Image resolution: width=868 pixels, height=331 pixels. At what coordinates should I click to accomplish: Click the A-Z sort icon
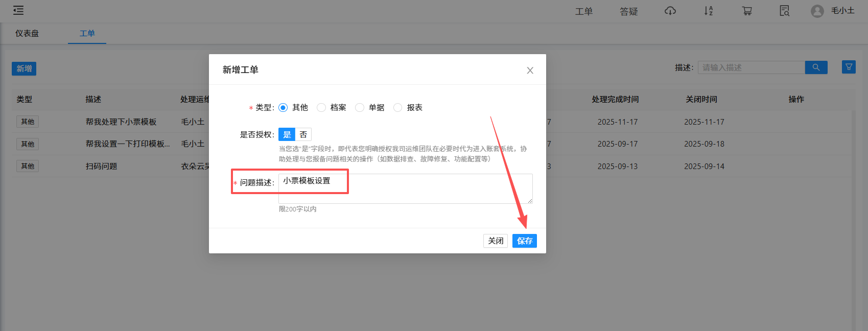pos(708,11)
